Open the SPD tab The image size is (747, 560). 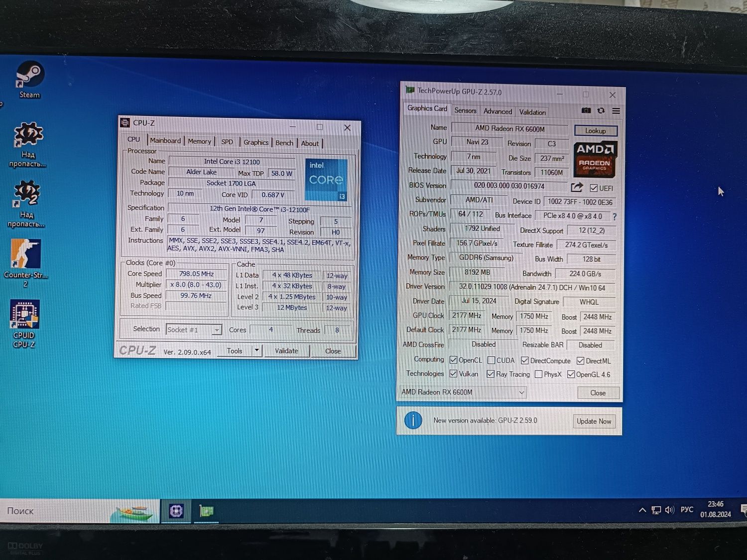coord(227,142)
